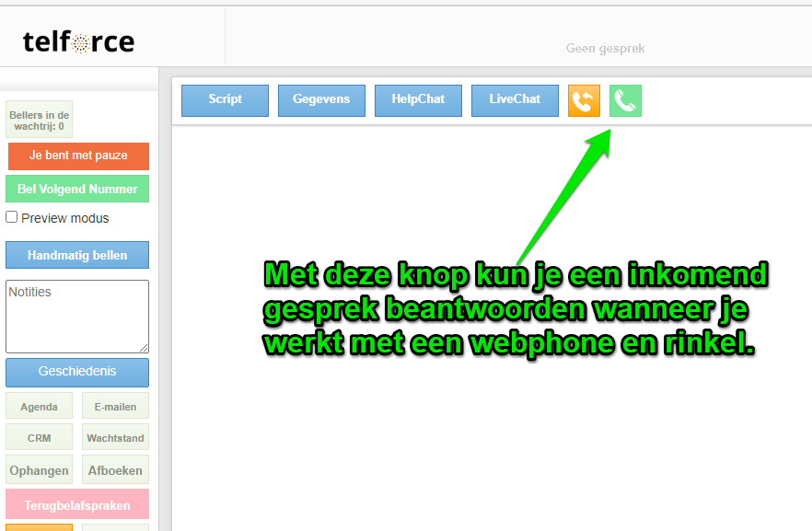
Task: Open the CRM button
Action: click(39, 438)
